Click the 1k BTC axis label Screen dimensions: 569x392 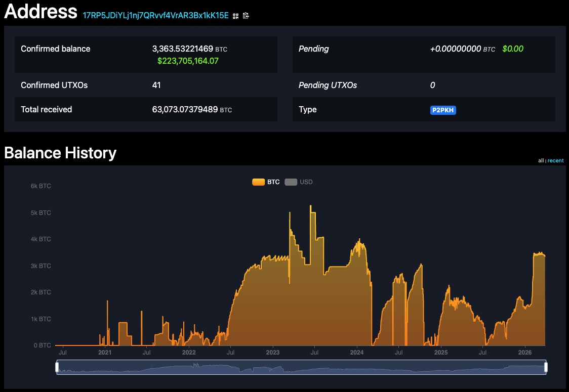[40, 319]
